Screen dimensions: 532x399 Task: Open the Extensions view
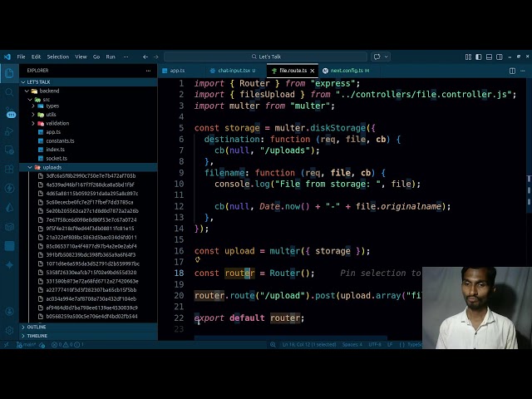point(9,169)
